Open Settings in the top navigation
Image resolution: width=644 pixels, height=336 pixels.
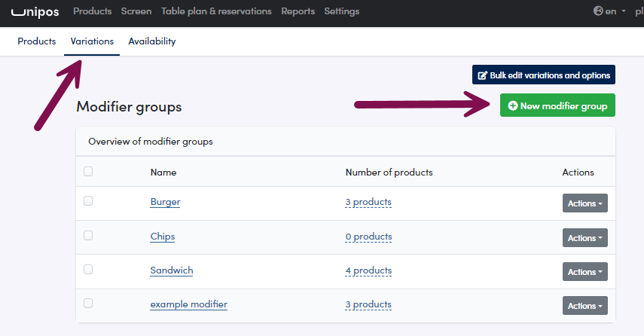[342, 11]
